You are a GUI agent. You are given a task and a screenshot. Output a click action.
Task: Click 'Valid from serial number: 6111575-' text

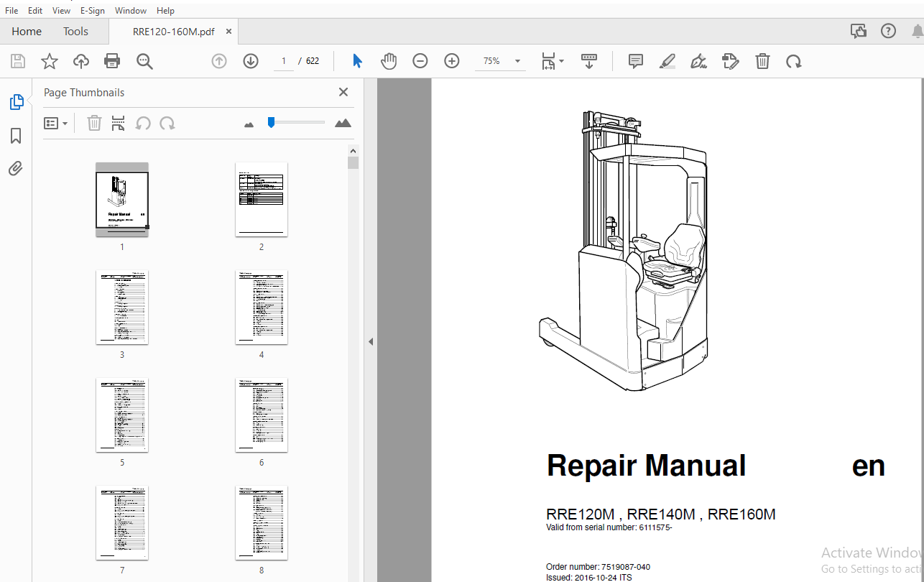pos(609,528)
